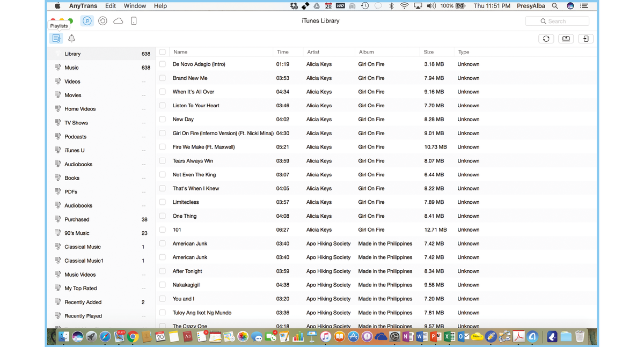644x347 pixels.
Task: Launch Google Chrome from the Dock
Action: tap(133, 336)
